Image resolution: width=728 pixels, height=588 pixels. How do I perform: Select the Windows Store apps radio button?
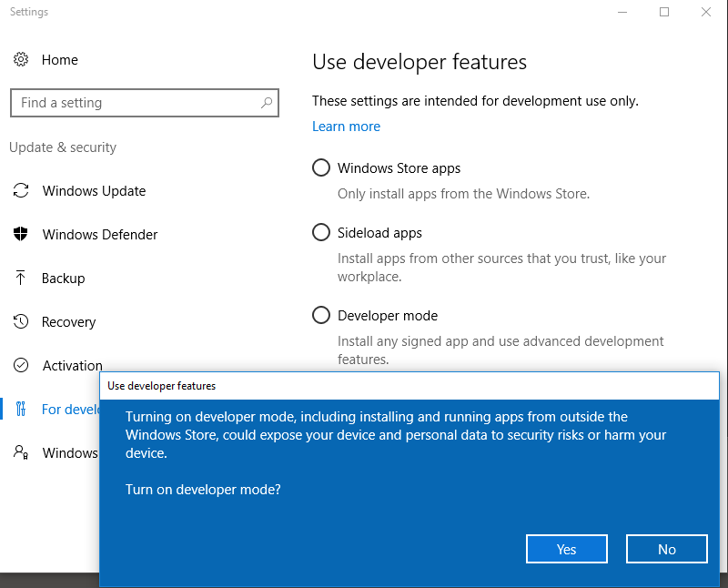point(321,168)
